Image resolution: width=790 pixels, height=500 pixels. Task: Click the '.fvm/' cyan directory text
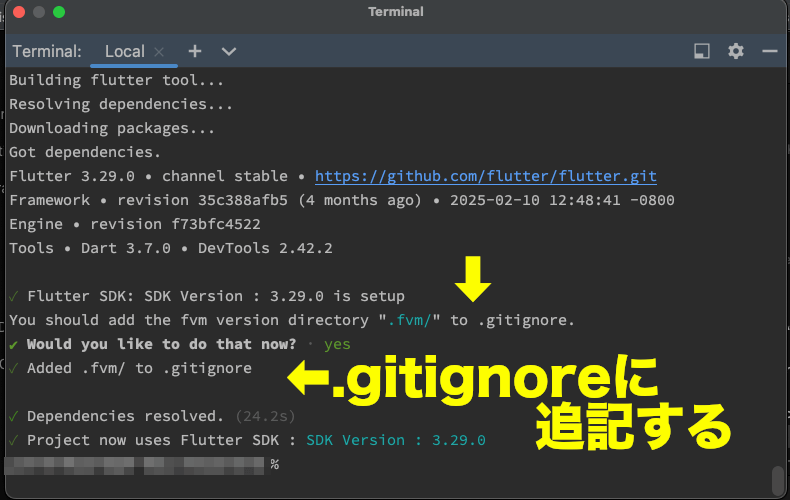click(x=409, y=321)
